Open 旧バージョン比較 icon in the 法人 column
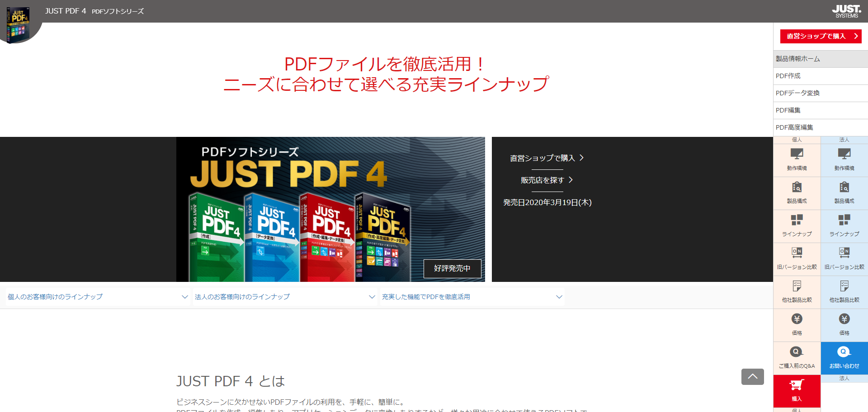Screen dimensions: 868x412 pyautogui.click(x=844, y=258)
